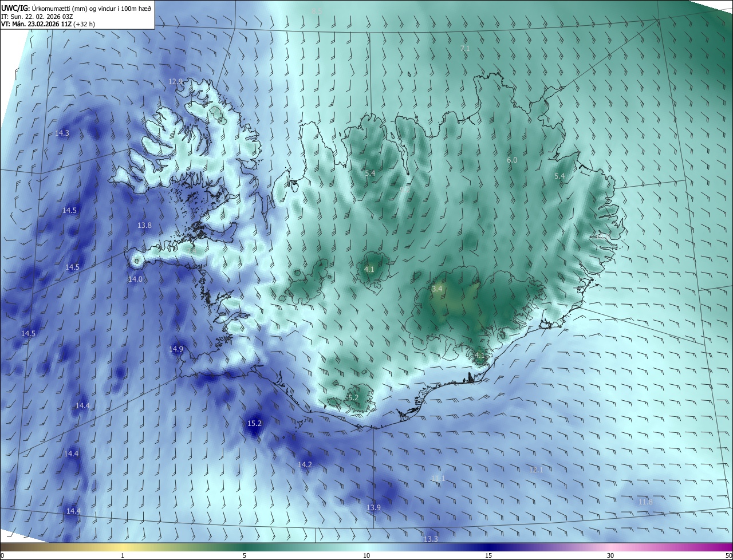This screenshot has width=733, height=560.
Task: Select the 5.2 value on the southern glacier
Action: (x=353, y=398)
